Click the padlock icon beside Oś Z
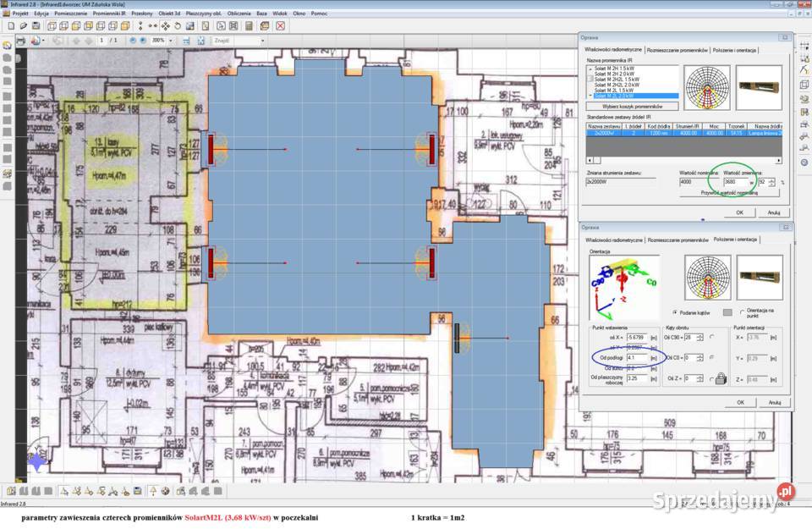 [721, 380]
